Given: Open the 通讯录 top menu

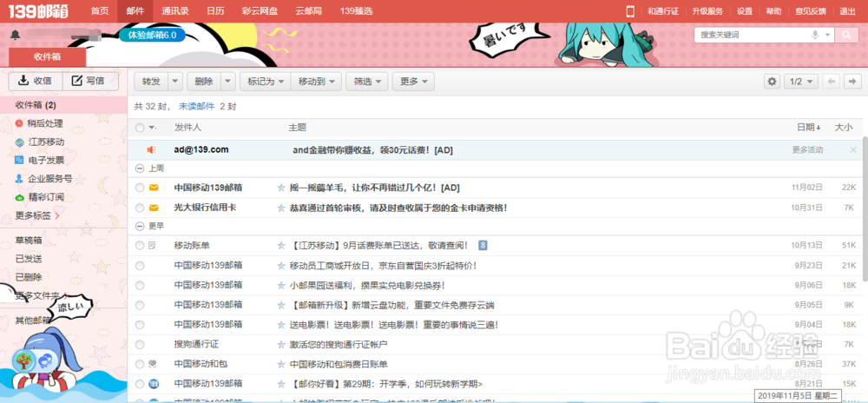Looking at the screenshot, I should (x=175, y=11).
